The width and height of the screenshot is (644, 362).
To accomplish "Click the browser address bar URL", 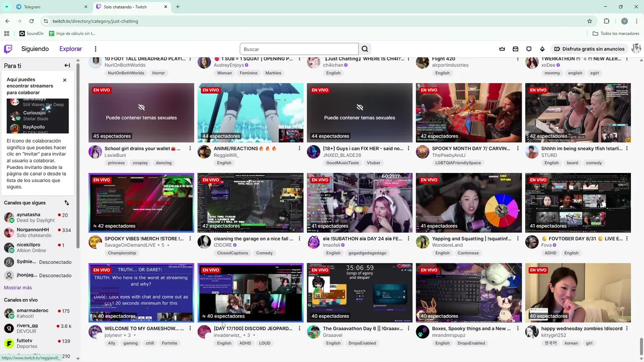I will tap(95, 21).
